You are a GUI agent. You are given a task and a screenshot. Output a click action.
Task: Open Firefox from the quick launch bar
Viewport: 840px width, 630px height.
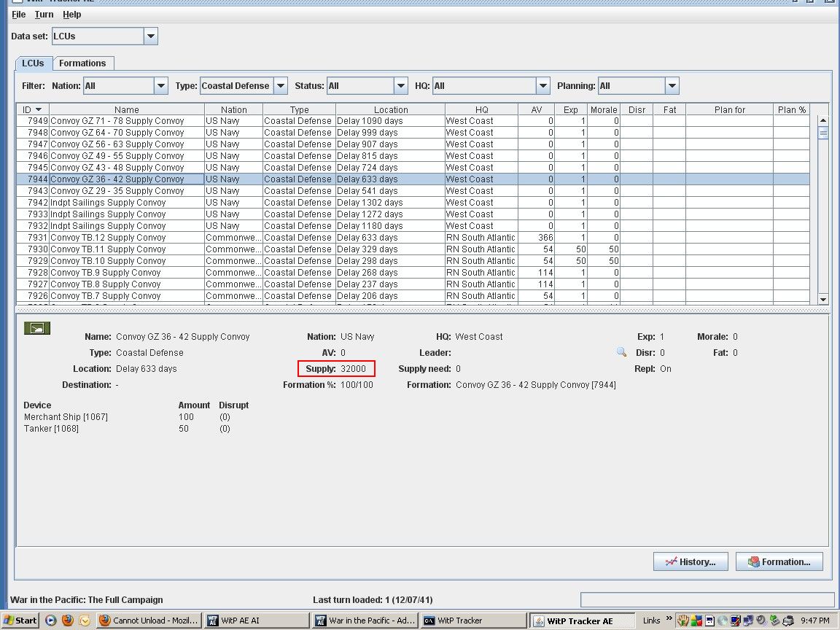click(x=68, y=621)
